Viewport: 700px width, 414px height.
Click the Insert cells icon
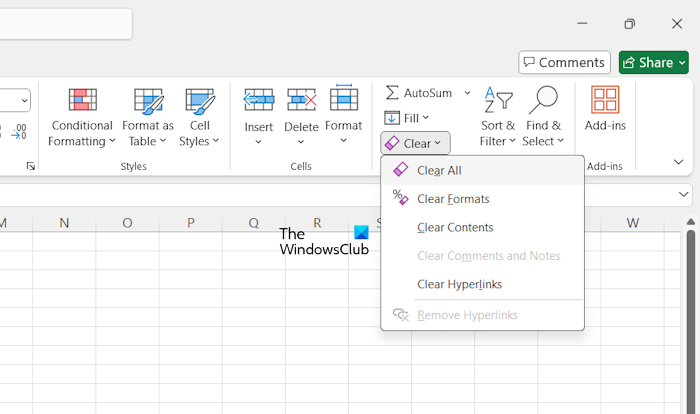point(259,101)
